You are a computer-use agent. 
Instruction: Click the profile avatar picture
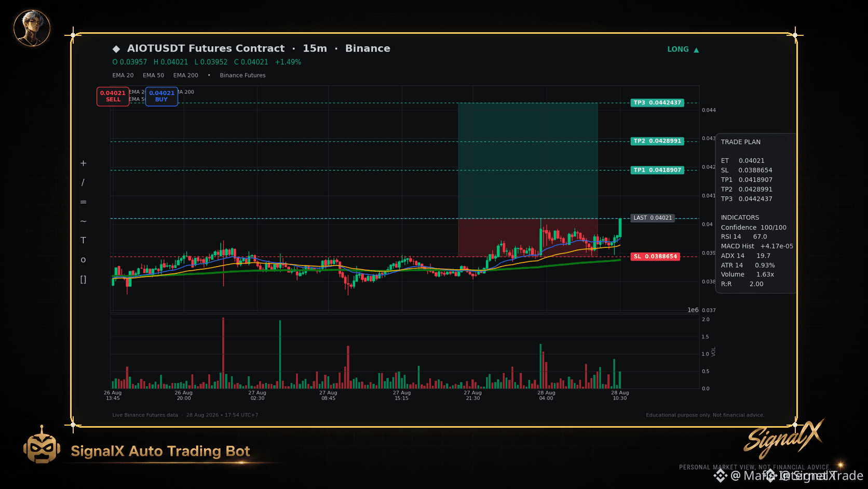32,28
